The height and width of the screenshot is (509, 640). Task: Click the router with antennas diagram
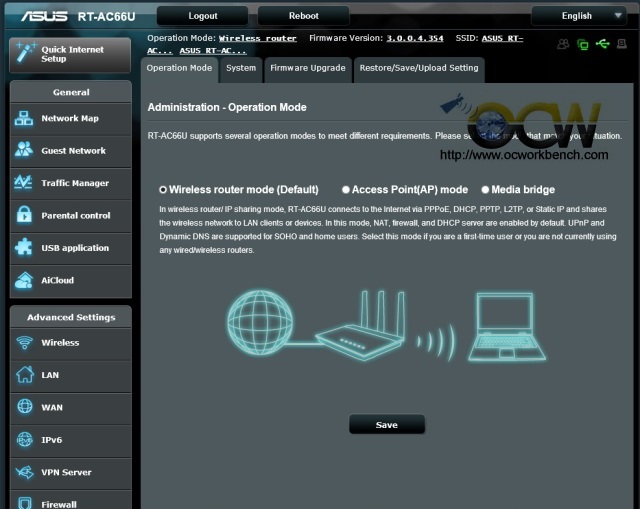361,326
